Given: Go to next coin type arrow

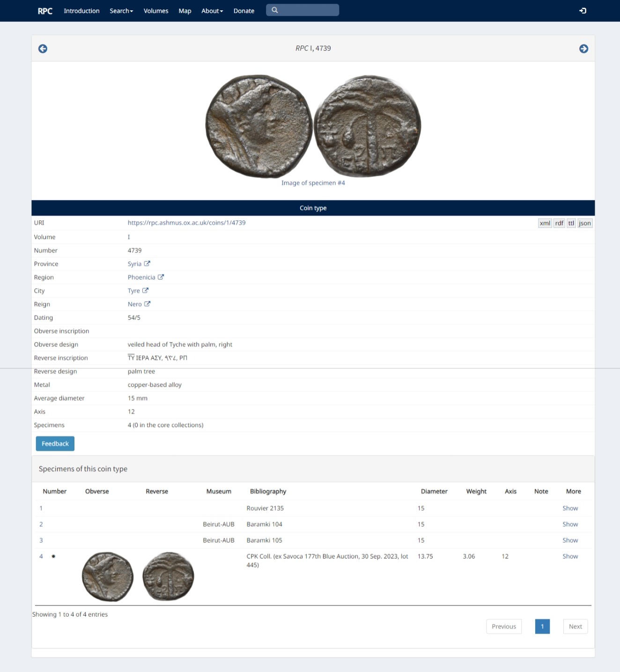Looking at the screenshot, I should pyautogui.click(x=583, y=49).
